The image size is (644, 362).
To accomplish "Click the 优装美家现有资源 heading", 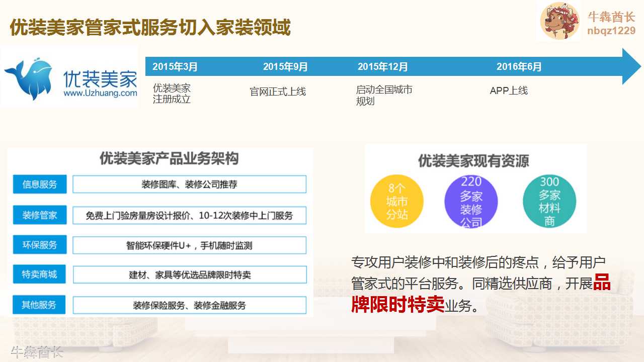I will 473,161.
